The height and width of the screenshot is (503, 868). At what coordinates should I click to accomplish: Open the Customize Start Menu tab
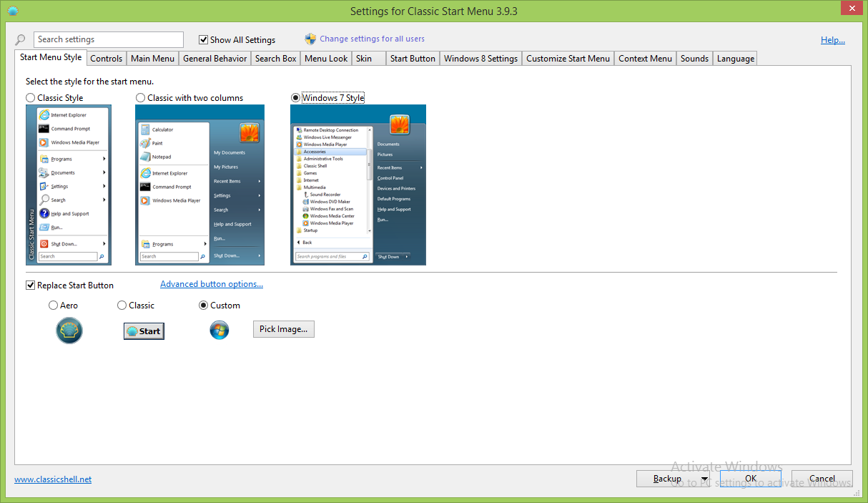[568, 59]
